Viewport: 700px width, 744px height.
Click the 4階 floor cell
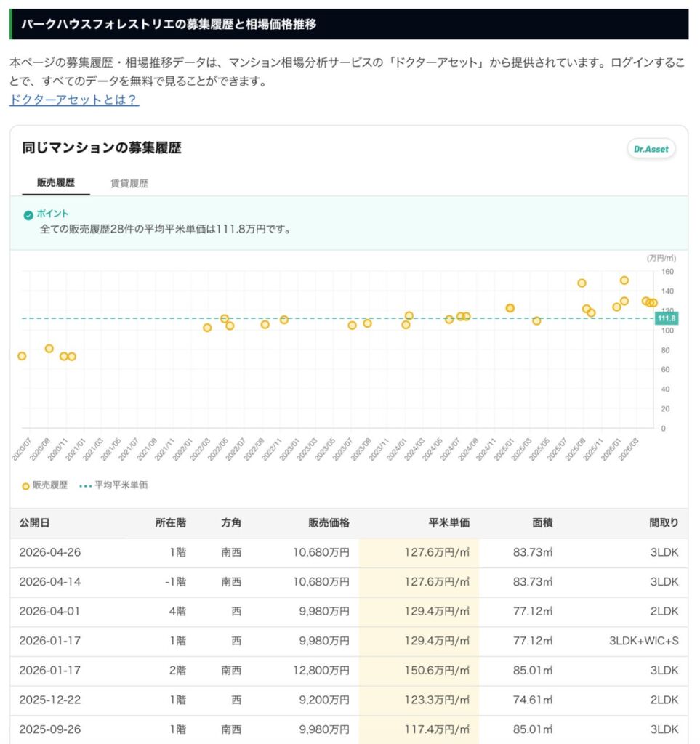point(177,611)
